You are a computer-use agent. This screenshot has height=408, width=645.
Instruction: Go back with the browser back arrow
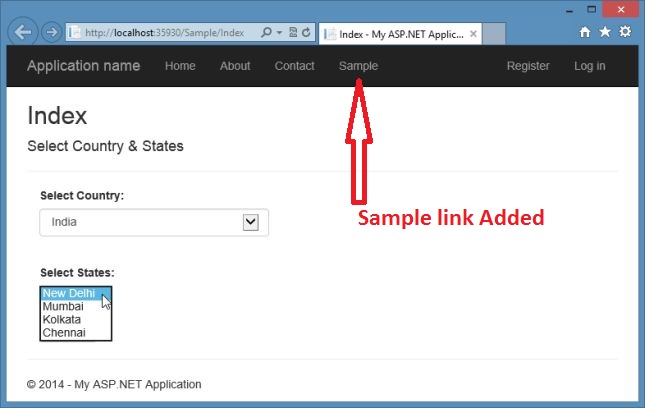(23, 32)
